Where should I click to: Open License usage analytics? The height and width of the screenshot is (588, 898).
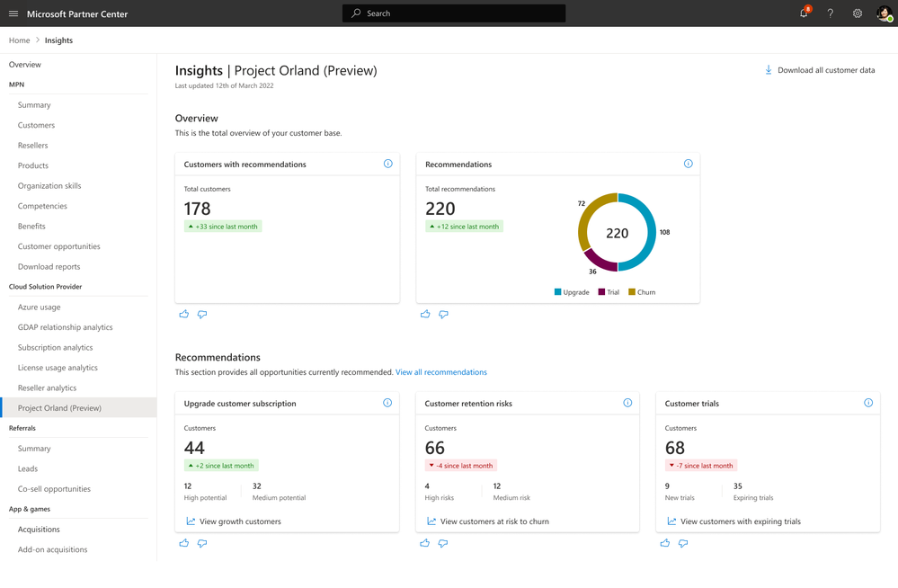(x=58, y=368)
